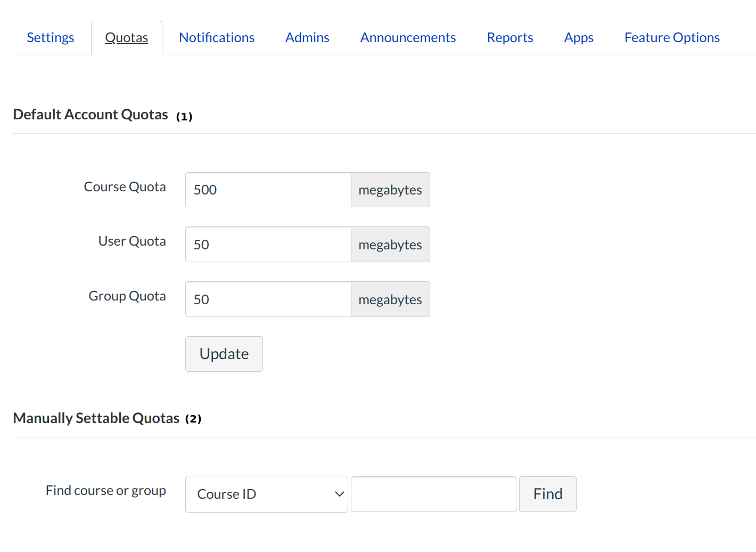
Task: Select the Quotas tab
Action: click(x=127, y=38)
